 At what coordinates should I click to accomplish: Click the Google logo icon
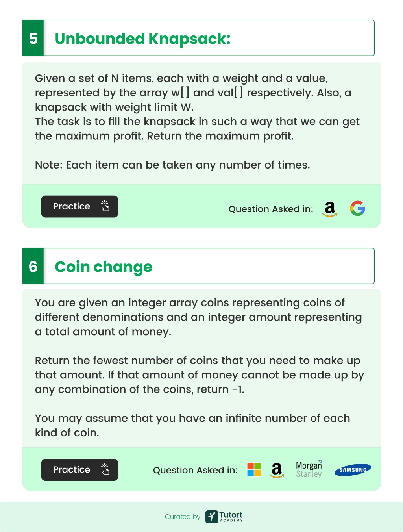click(357, 208)
